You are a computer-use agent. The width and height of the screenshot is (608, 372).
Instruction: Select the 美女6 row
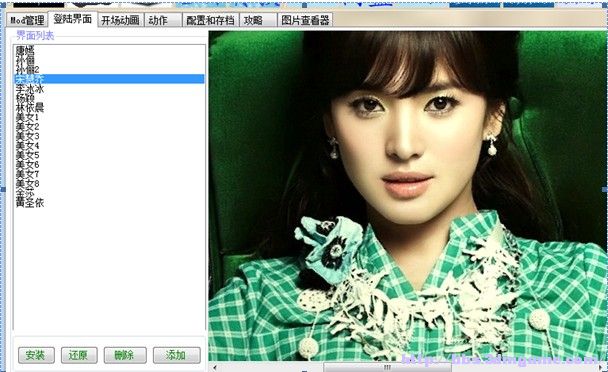[x=109, y=164]
